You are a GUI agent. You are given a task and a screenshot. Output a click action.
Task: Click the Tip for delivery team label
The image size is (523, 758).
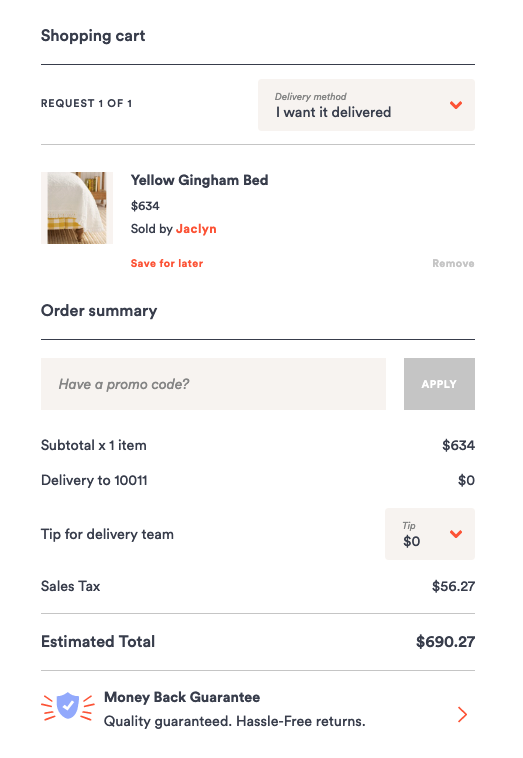tap(107, 534)
